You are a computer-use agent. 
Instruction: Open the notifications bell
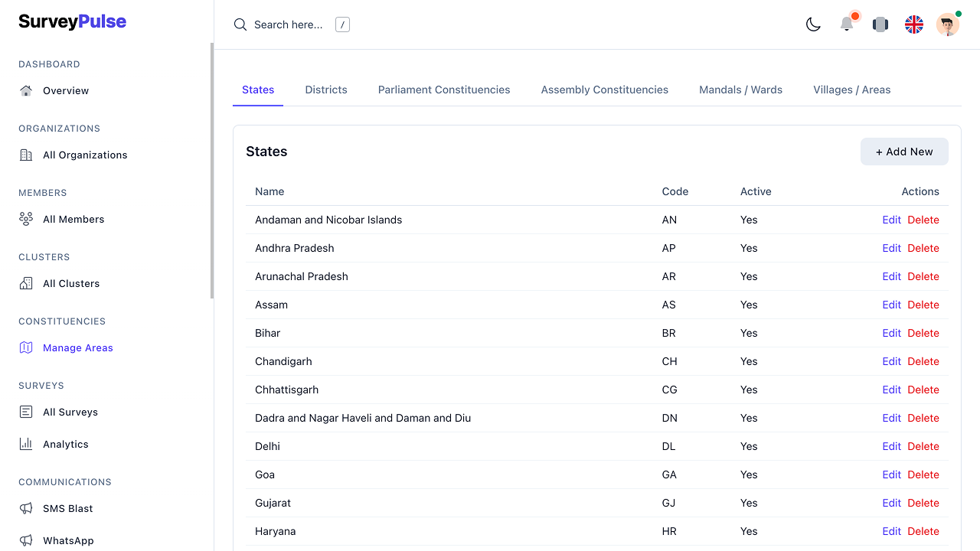coord(847,24)
